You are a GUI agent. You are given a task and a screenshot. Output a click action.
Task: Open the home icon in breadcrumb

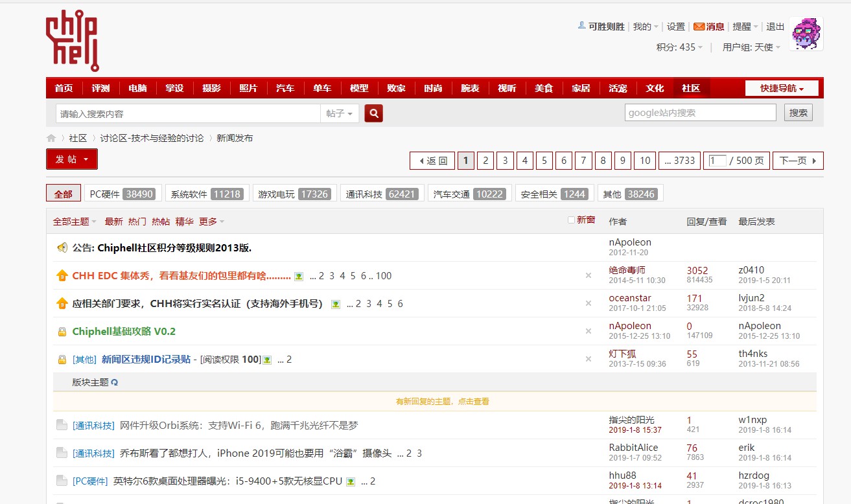coord(51,139)
